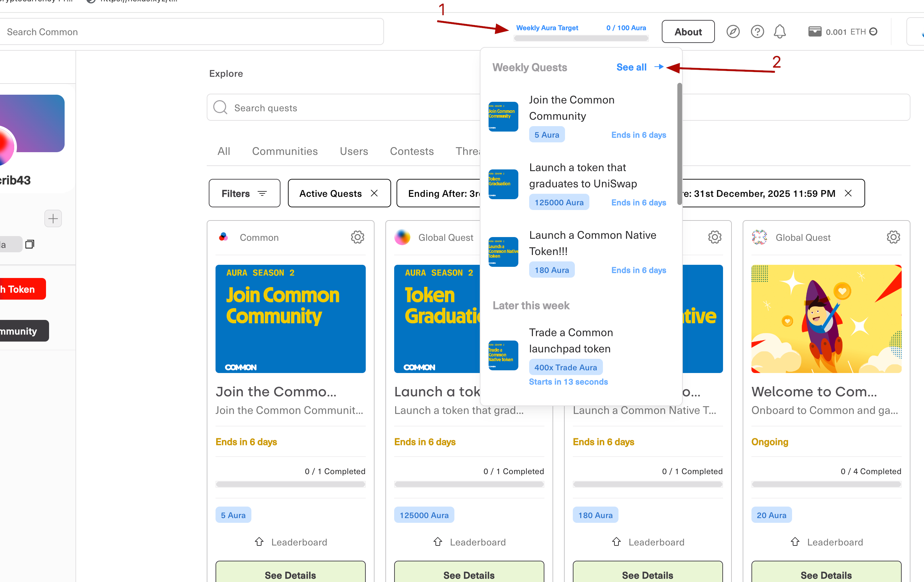Click the gear icon on the Native Token card
Image resolution: width=924 pixels, height=582 pixels.
point(715,237)
